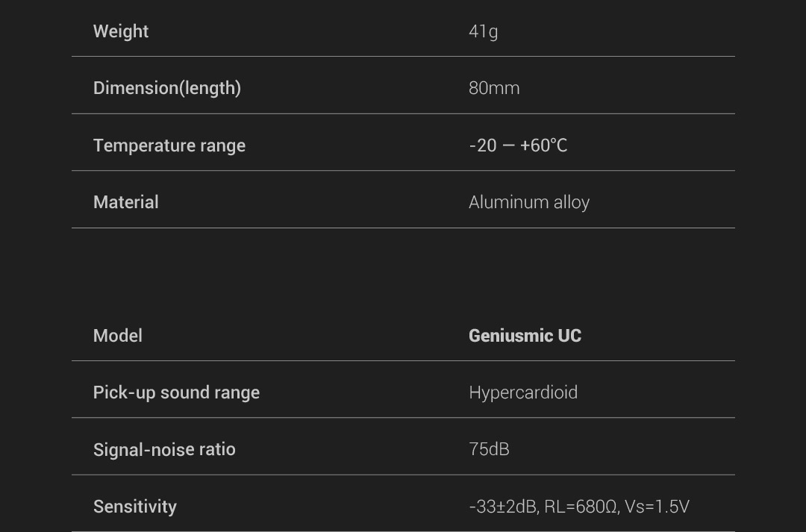The image size is (806, 532).
Task: Click the RL=680Ω text in Sensitivity row
Action: click(x=582, y=507)
